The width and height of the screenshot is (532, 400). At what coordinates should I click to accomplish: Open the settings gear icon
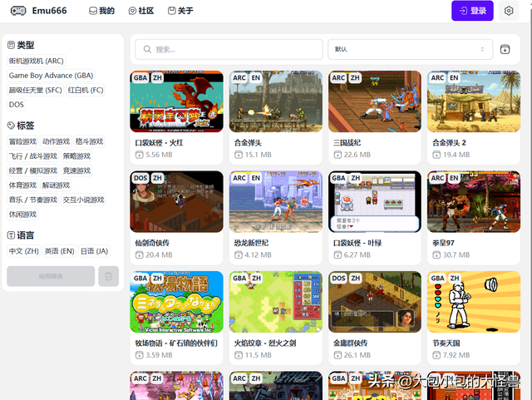tap(508, 11)
